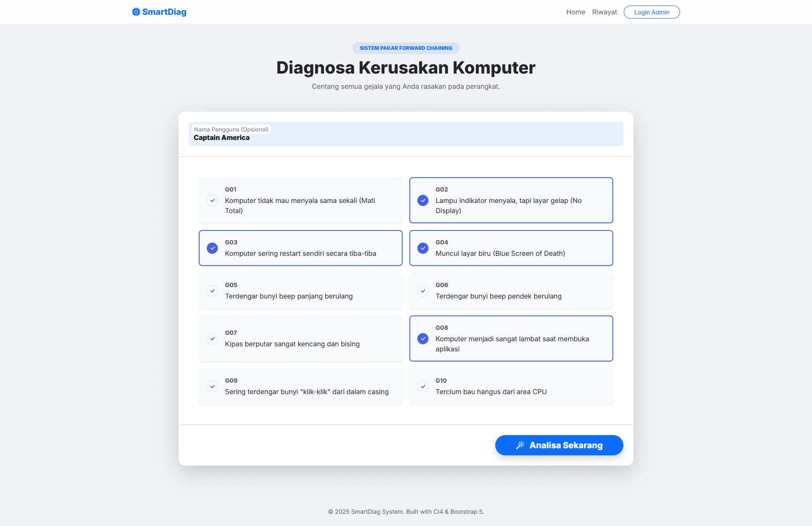This screenshot has height=526, width=812.
Task: Open the Riwayat menu link
Action: pos(604,12)
